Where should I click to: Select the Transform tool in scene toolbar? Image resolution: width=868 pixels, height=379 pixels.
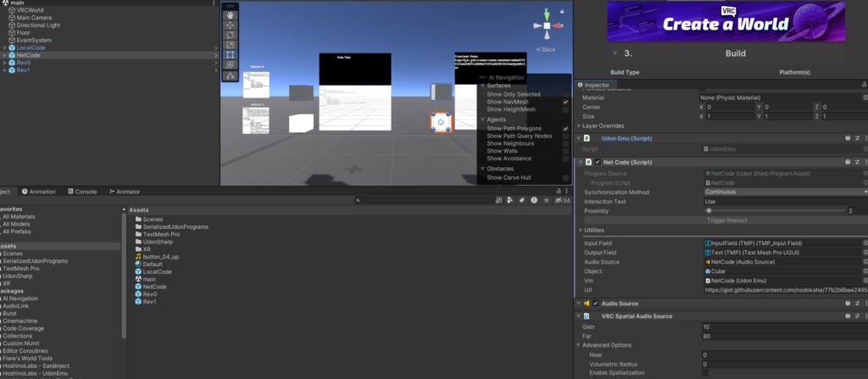click(x=231, y=64)
